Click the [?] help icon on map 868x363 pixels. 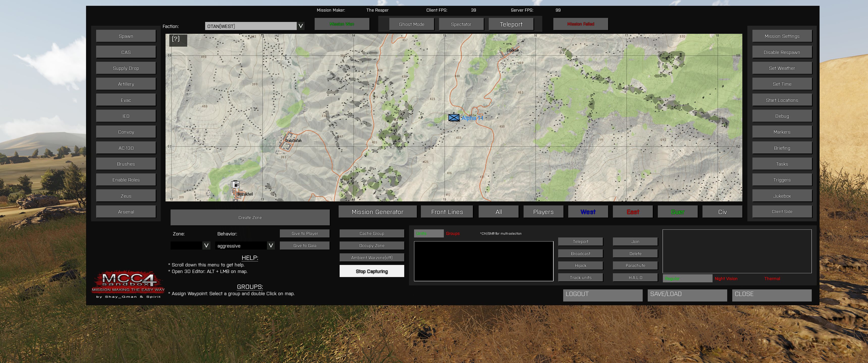tap(176, 39)
